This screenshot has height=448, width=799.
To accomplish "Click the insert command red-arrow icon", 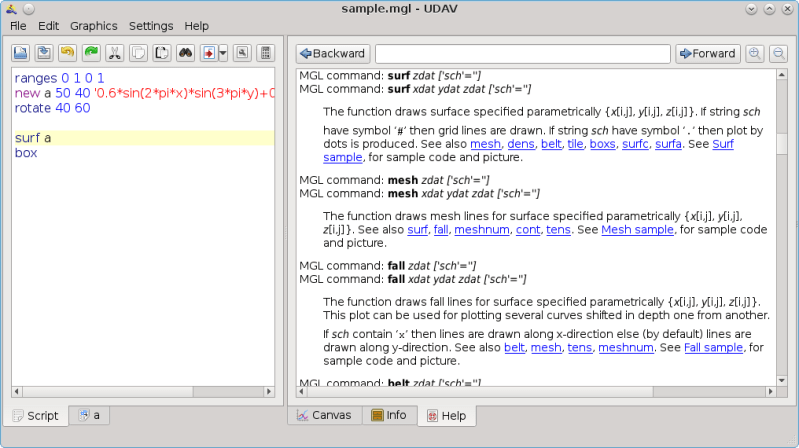I will tap(208, 53).
